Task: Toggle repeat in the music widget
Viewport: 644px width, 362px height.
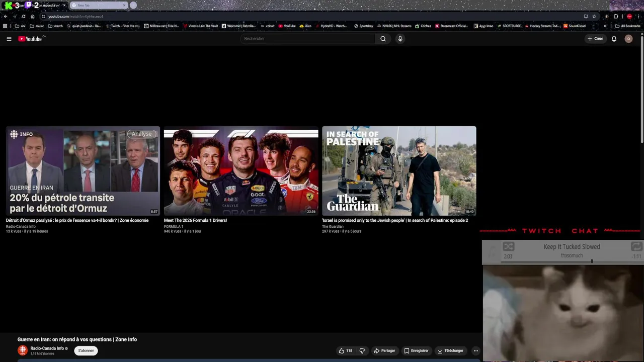Action: tap(636, 246)
